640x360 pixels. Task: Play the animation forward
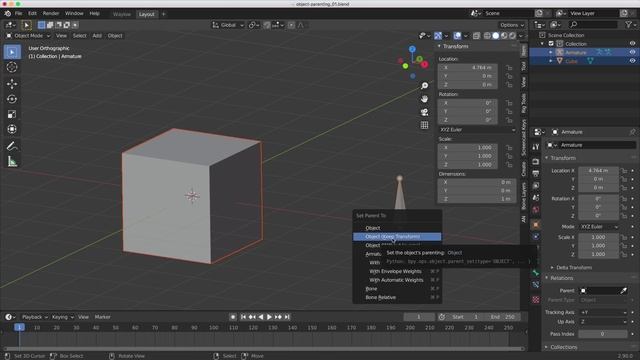[x=269, y=317]
